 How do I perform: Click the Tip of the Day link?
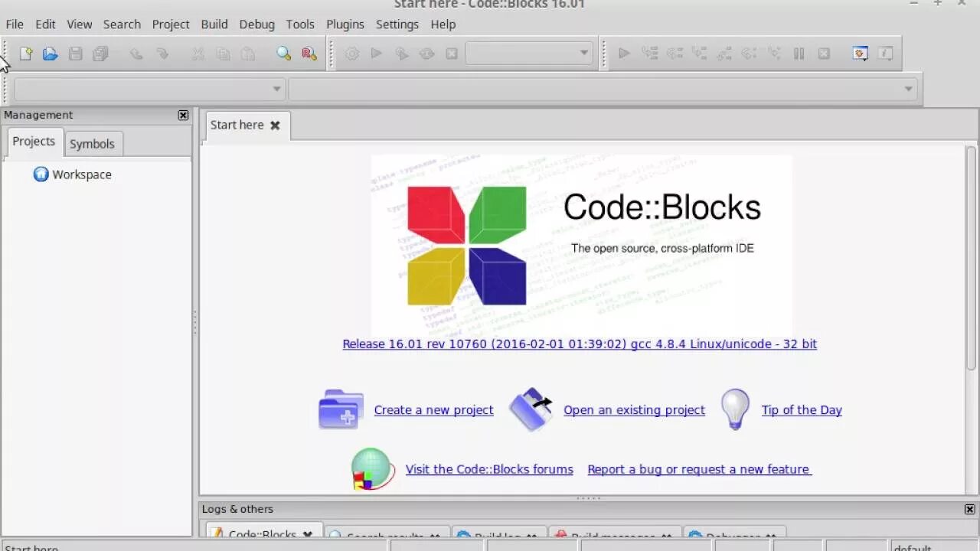(802, 410)
